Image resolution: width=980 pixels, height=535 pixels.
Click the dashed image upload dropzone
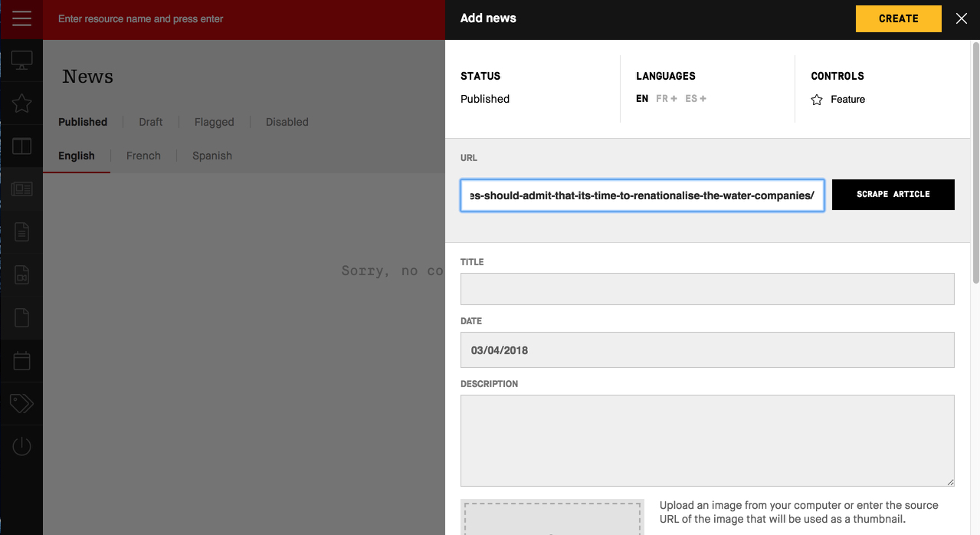click(552, 518)
